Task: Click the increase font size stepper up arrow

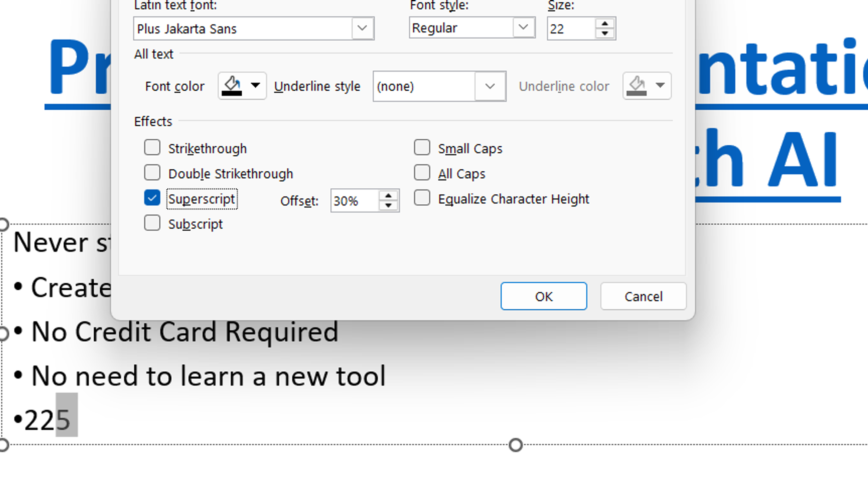Action: [x=605, y=22]
